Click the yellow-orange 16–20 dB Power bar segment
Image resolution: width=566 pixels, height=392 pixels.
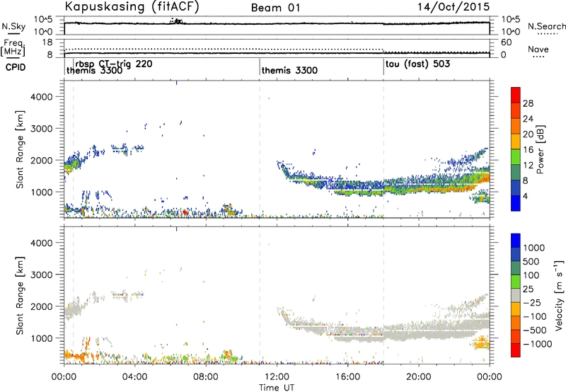(x=516, y=142)
